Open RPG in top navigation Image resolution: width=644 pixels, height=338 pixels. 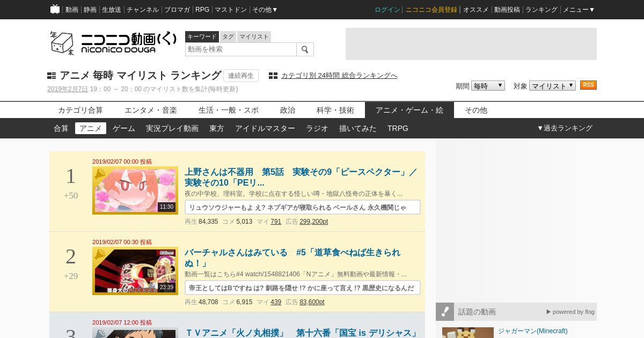click(202, 10)
